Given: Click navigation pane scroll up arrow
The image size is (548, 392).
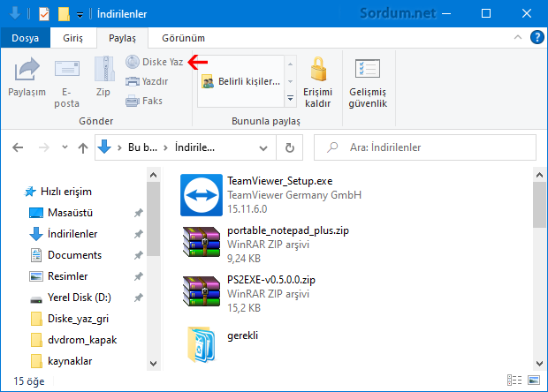Looking at the screenshot, I should pyautogui.click(x=153, y=175).
